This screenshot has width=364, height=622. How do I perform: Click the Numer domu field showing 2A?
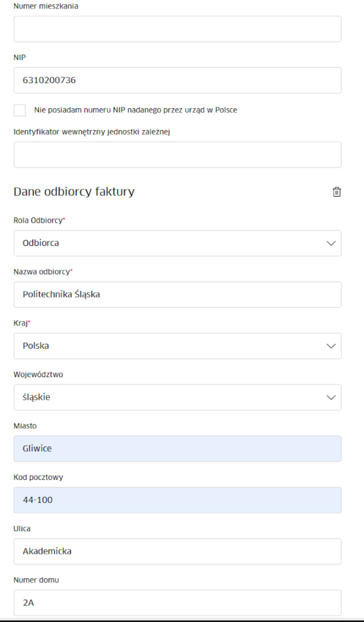pos(177,603)
